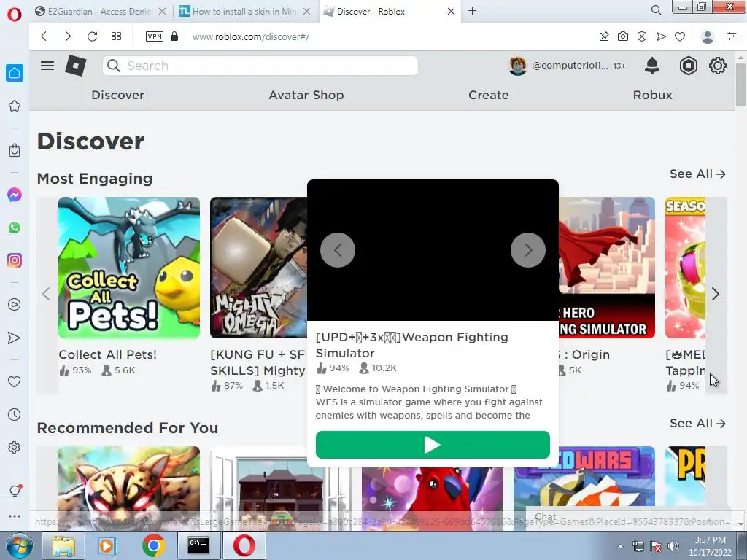Open a new browser tab
747x560 pixels.
click(472, 10)
